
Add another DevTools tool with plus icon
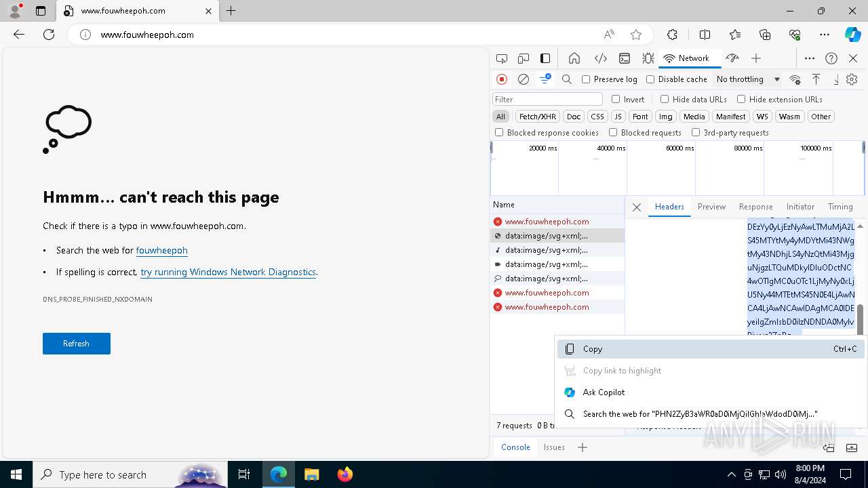(756, 58)
